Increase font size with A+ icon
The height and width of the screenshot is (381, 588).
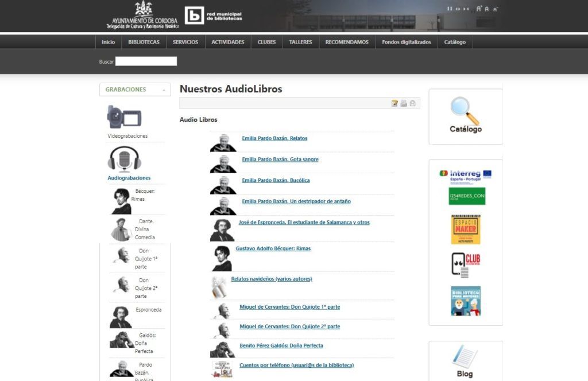click(x=479, y=9)
